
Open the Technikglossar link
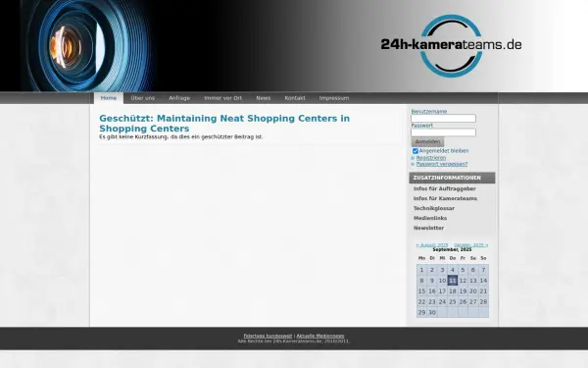434,208
